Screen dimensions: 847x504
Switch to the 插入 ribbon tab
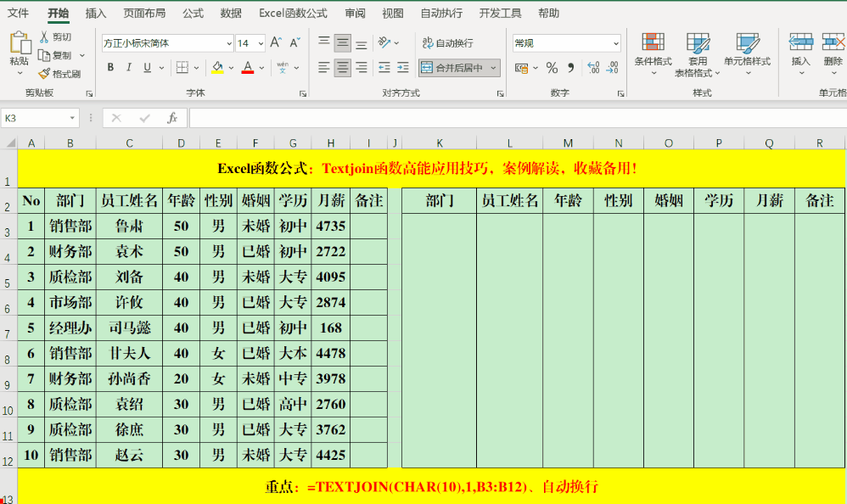click(94, 13)
